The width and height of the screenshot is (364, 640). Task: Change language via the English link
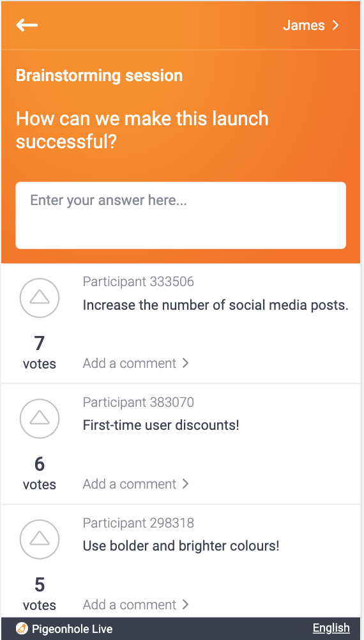[331, 628]
